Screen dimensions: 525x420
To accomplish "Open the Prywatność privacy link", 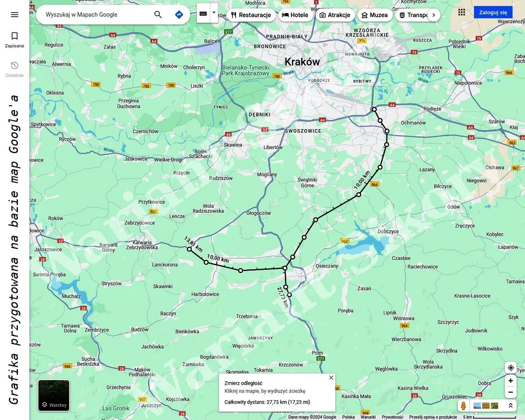I will 392,417.
